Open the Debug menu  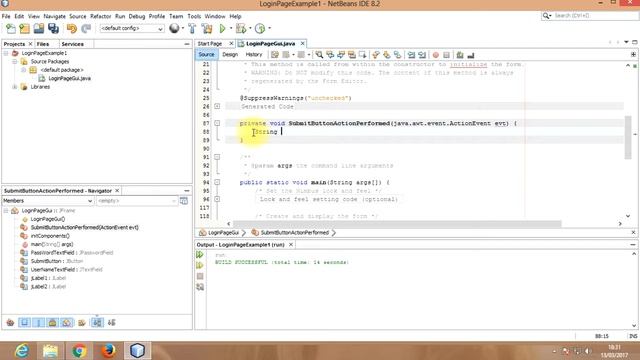[137, 16]
